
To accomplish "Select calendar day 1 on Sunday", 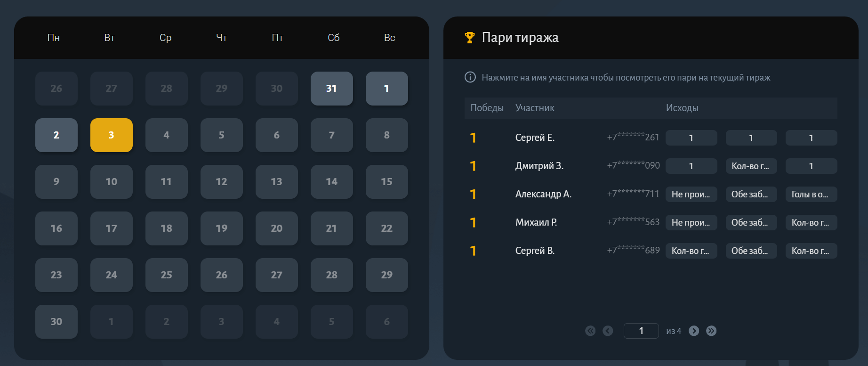I will pos(387,89).
